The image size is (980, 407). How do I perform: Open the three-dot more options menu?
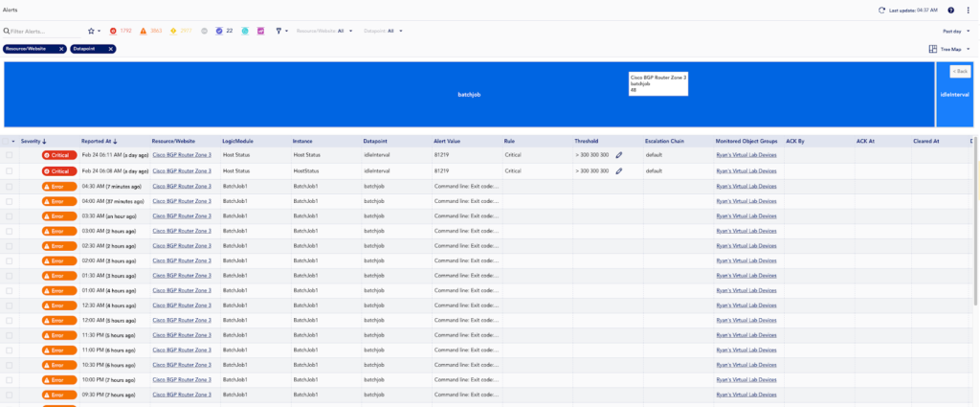pos(969,10)
